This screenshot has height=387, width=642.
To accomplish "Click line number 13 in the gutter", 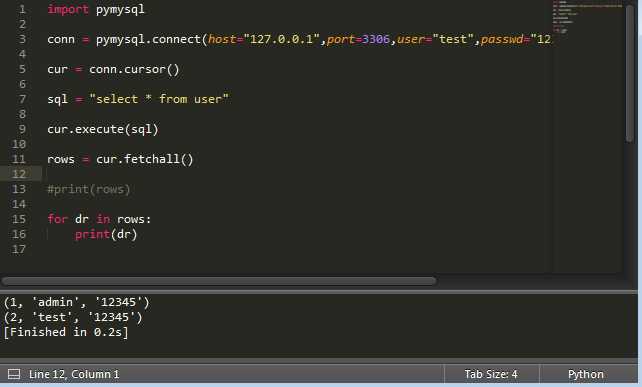I will [x=19, y=189].
